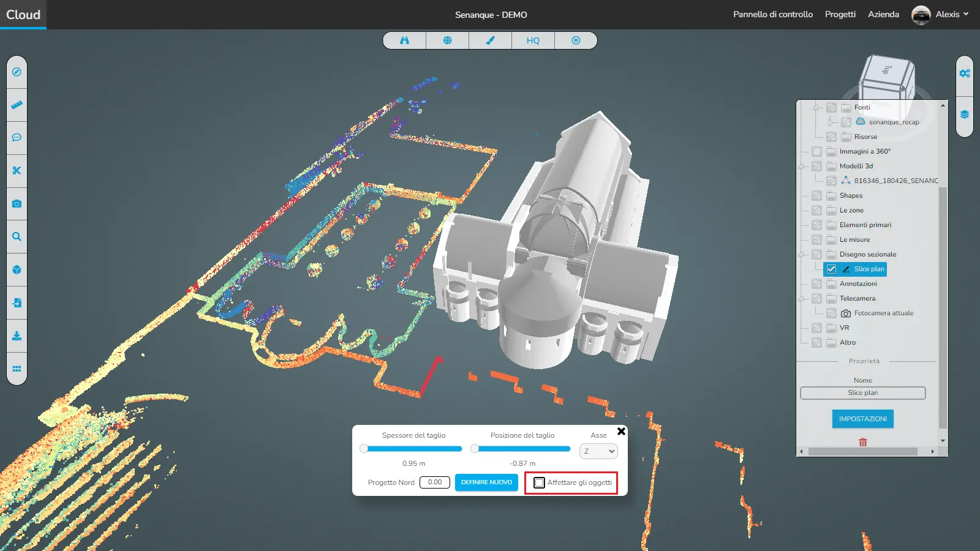Click the binoculars view icon
The image size is (980, 551).
(404, 40)
